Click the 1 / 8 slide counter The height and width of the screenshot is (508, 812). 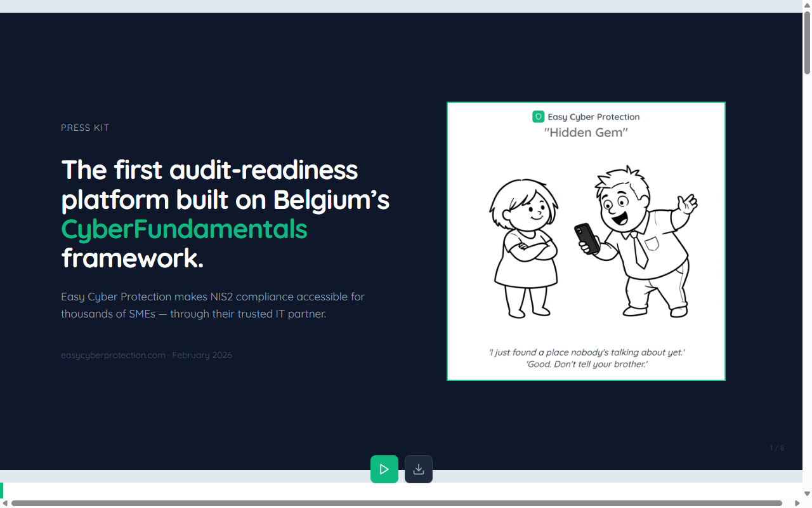[776, 448]
